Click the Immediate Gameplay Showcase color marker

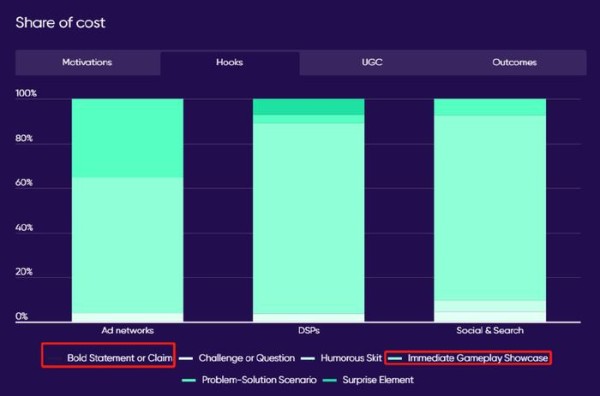pyautogui.click(x=395, y=359)
